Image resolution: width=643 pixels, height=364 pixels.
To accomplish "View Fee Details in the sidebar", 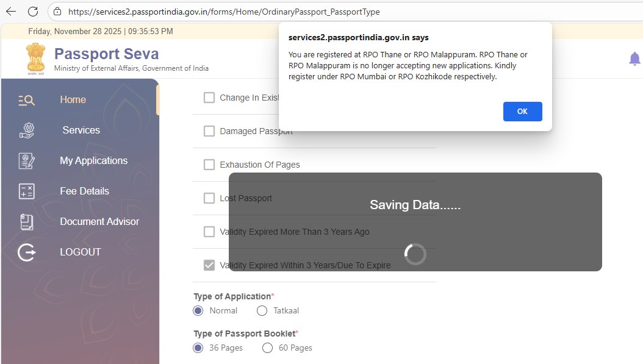I will (x=84, y=191).
